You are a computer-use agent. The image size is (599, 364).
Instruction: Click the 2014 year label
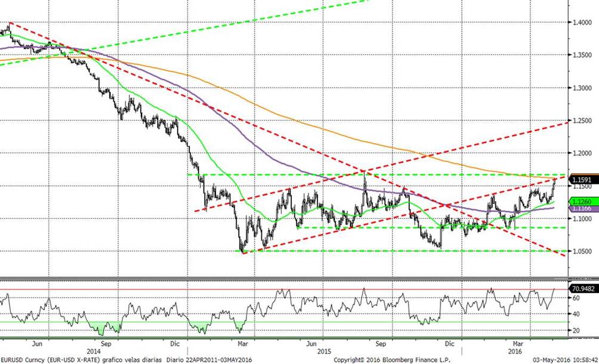(94, 351)
